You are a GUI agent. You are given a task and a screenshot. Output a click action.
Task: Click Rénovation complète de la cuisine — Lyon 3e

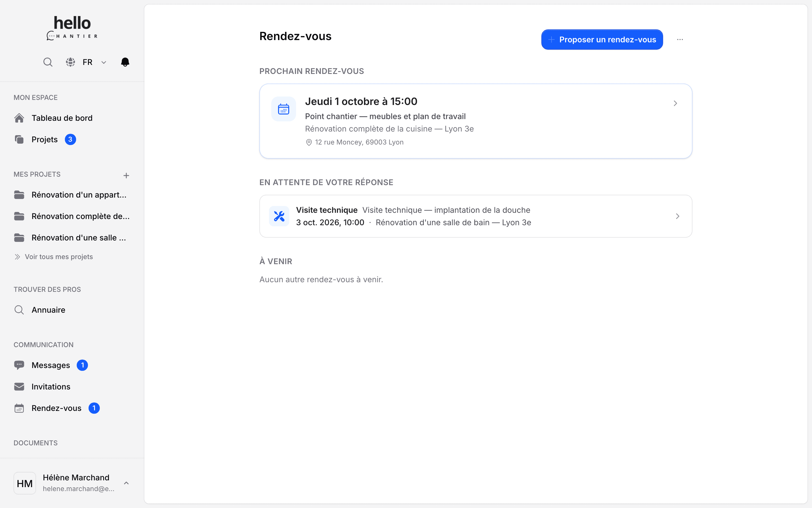[x=389, y=129]
